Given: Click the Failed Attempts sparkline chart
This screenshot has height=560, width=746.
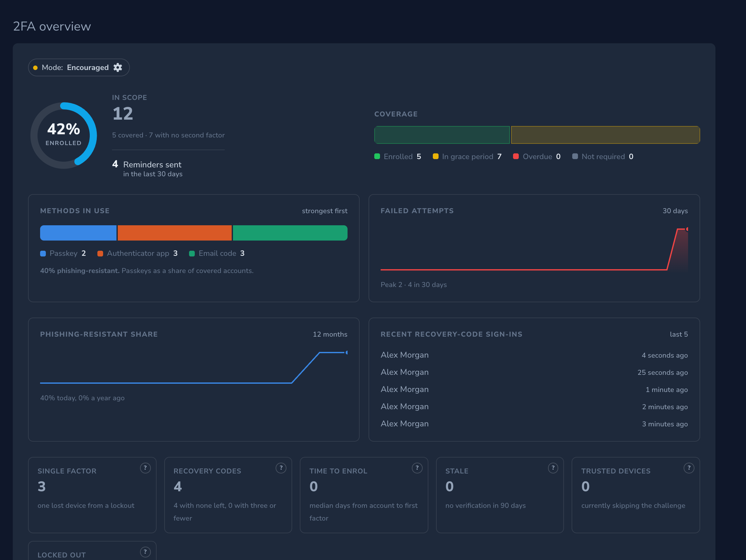Looking at the screenshot, I should point(534,249).
